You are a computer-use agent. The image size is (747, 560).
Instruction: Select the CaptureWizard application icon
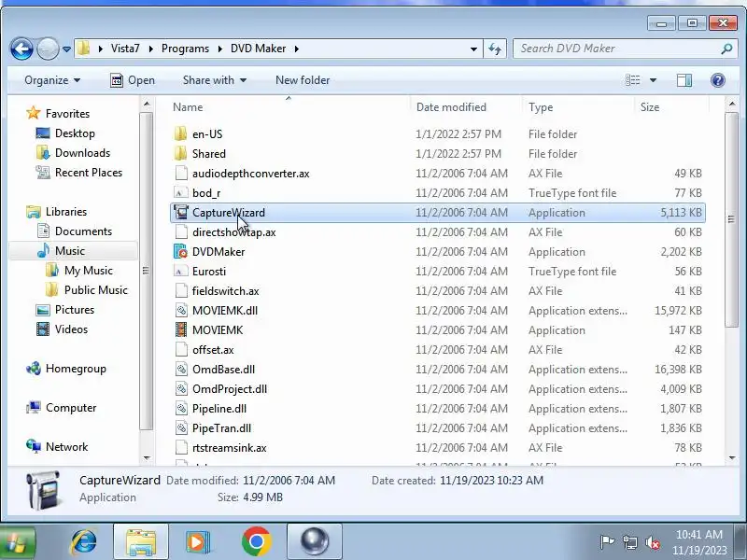(180, 213)
